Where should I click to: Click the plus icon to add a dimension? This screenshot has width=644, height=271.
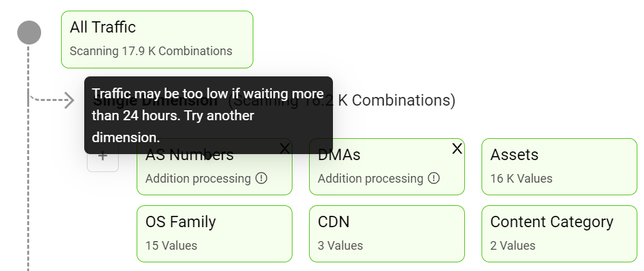pyautogui.click(x=103, y=157)
